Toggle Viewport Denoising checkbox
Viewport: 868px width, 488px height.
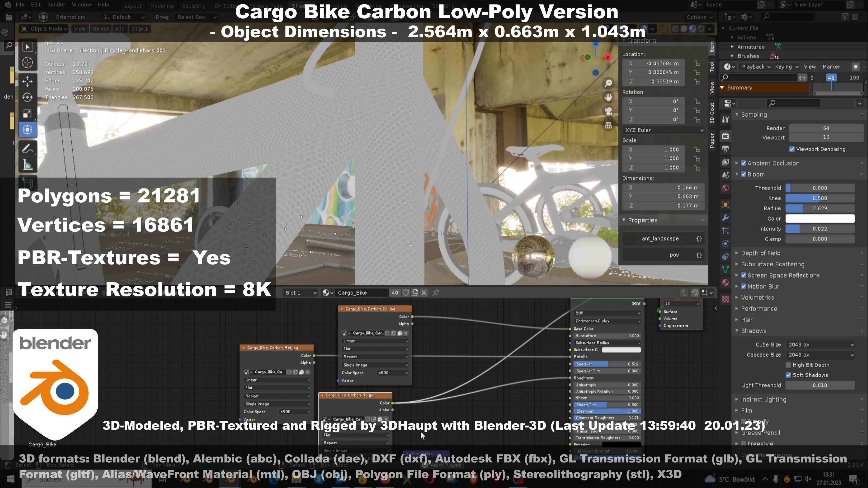pos(792,149)
